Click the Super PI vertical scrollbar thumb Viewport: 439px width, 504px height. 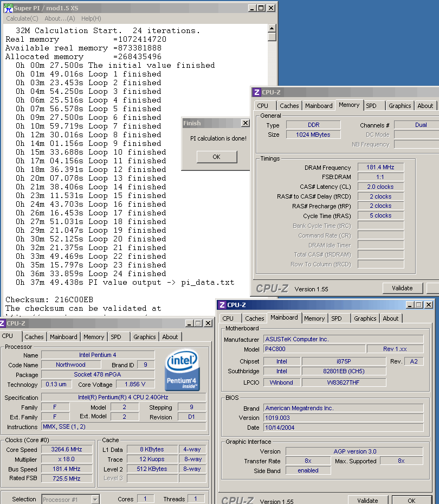272,37
